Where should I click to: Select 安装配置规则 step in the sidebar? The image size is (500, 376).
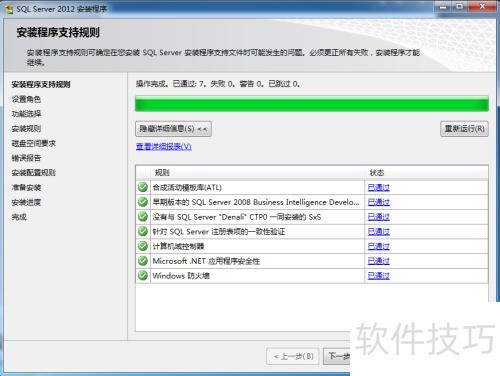[33, 173]
